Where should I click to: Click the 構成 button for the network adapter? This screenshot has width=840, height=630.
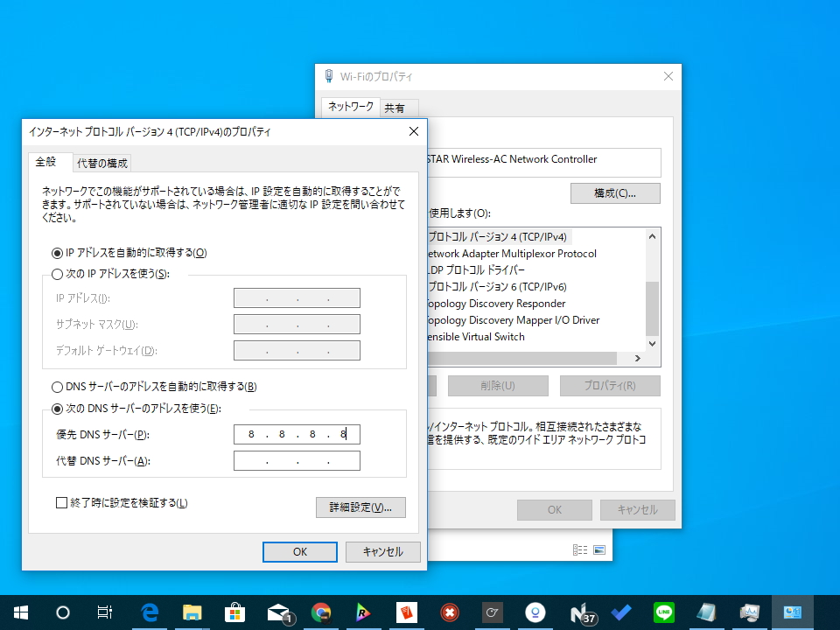click(x=615, y=192)
